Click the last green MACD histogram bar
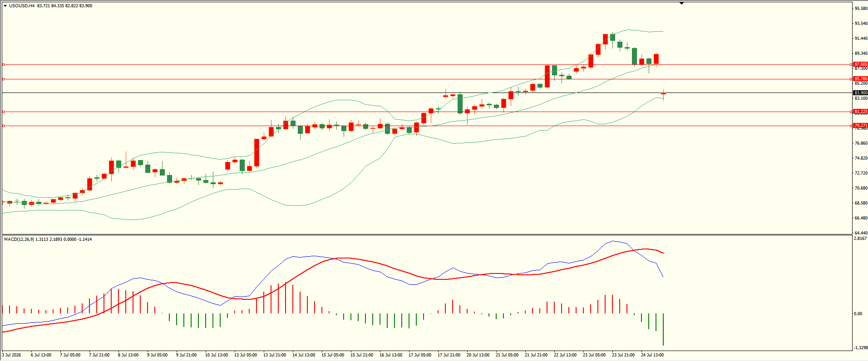The height and width of the screenshot is (361, 868). point(663,329)
